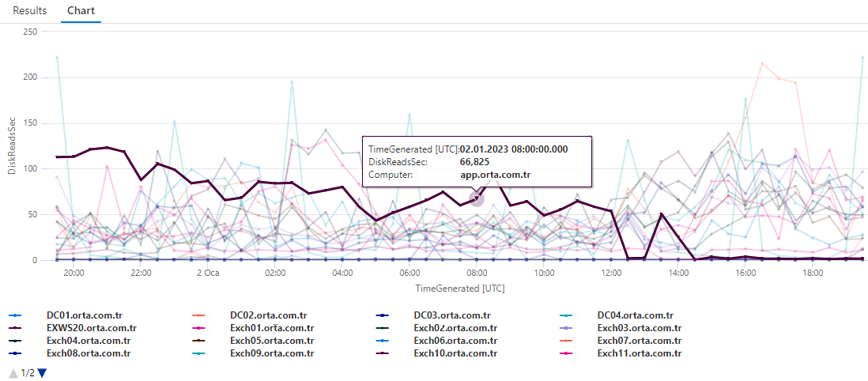
Task: Toggle Exch03.orta.com.tr series visibility
Action: click(640, 328)
